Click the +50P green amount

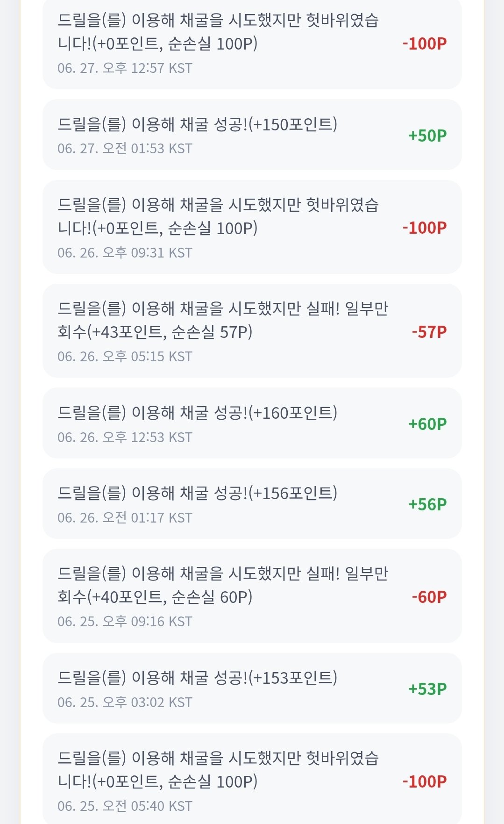427,135
